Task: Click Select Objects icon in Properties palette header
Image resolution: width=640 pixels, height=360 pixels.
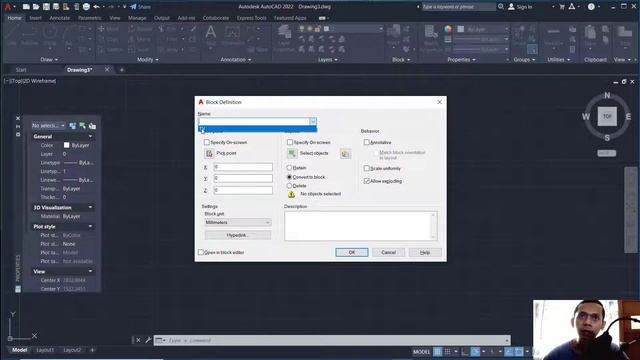Action: [x=82, y=126]
